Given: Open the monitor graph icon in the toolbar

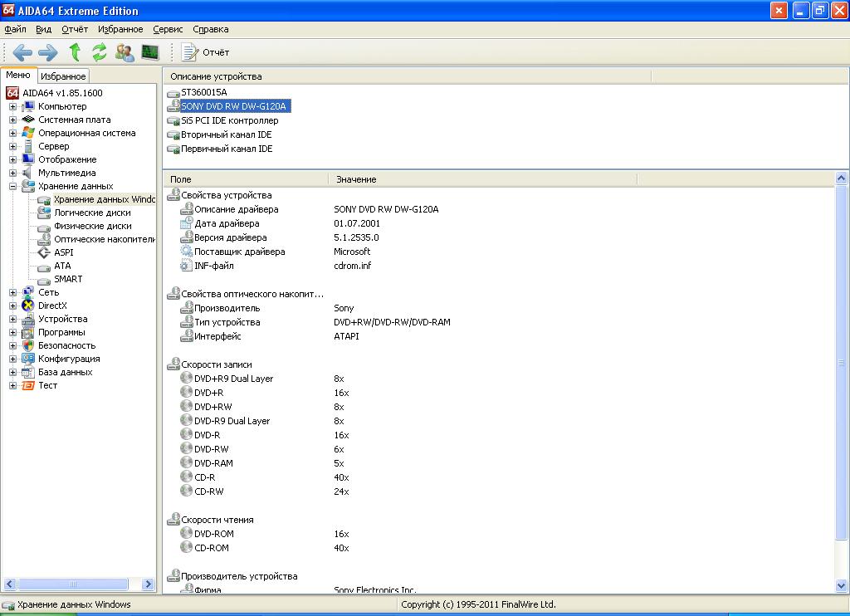Looking at the screenshot, I should tap(149, 52).
